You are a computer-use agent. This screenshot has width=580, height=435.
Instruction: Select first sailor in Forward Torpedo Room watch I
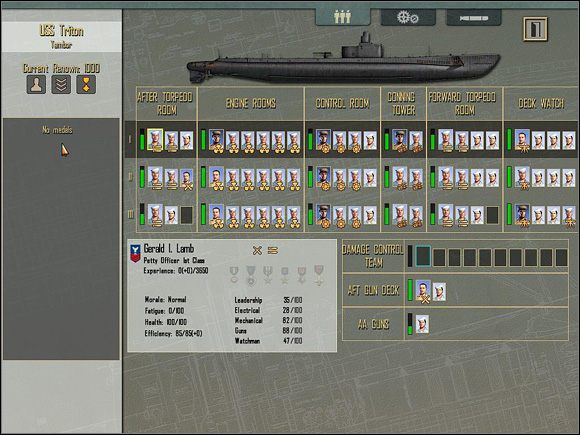(x=446, y=140)
